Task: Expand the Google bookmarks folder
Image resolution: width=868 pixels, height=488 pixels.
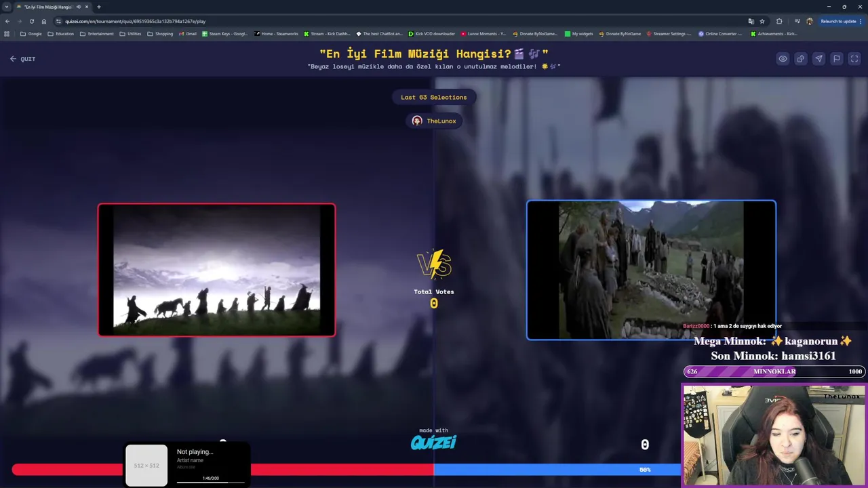Action: [x=31, y=33]
